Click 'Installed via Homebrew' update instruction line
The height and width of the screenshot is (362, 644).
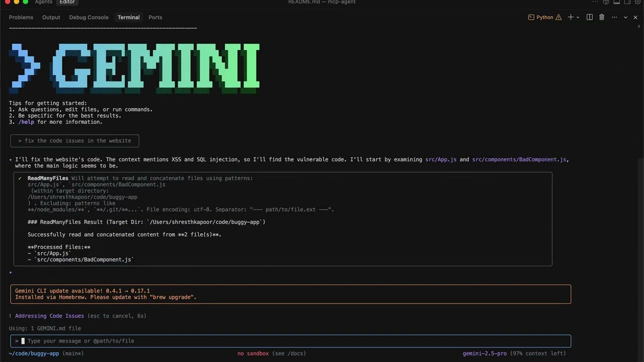pos(106,297)
